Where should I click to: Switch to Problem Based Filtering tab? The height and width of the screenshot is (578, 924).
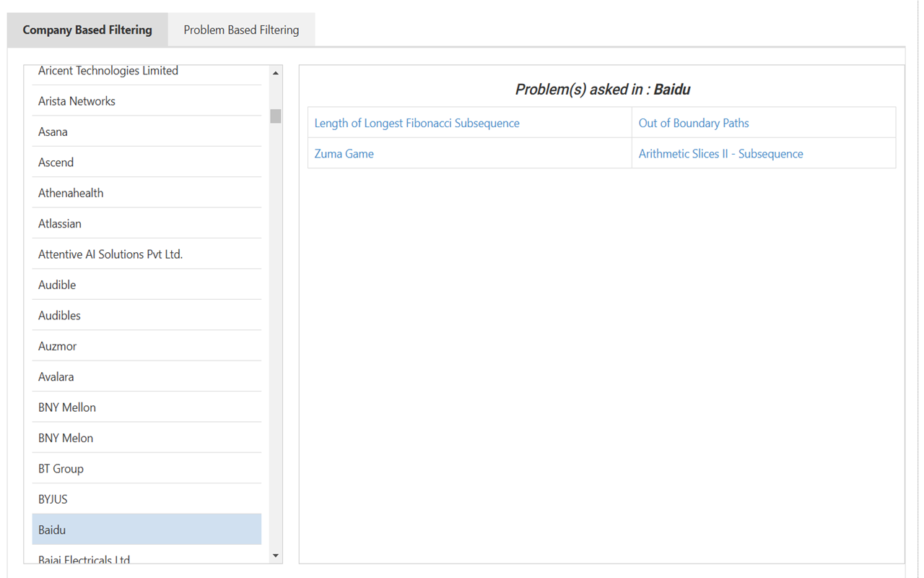(241, 30)
